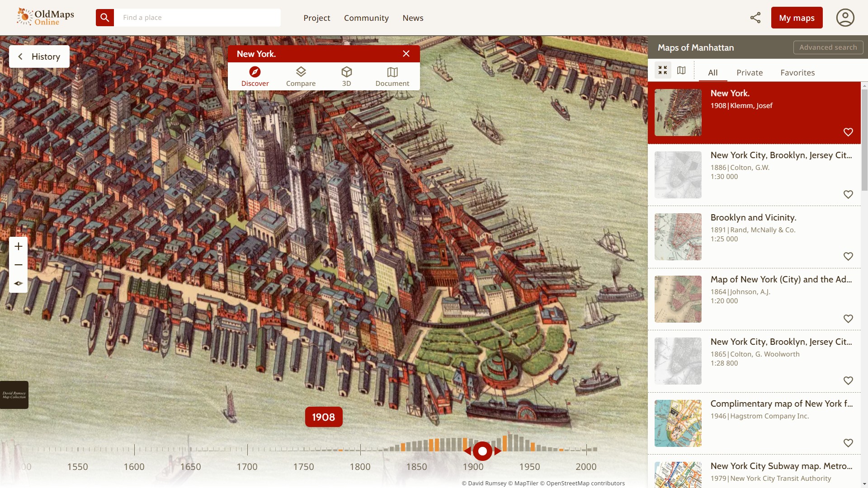This screenshot has width=868, height=488.
Task: Click the Find a place search field
Action: point(197,18)
